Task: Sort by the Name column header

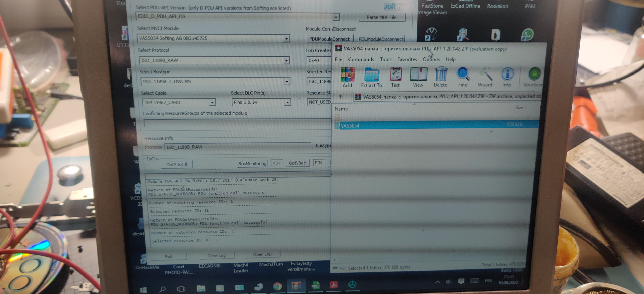Action: [x=341, y=109]
